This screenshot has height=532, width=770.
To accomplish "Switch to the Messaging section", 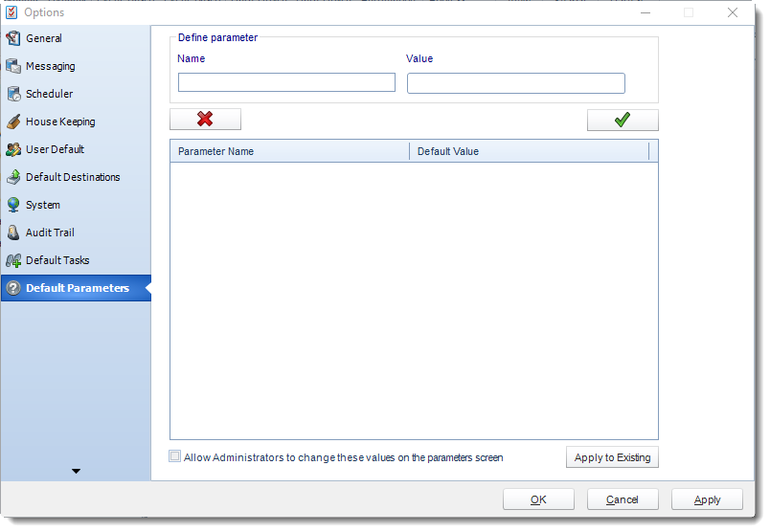I will tap(76, 66).
